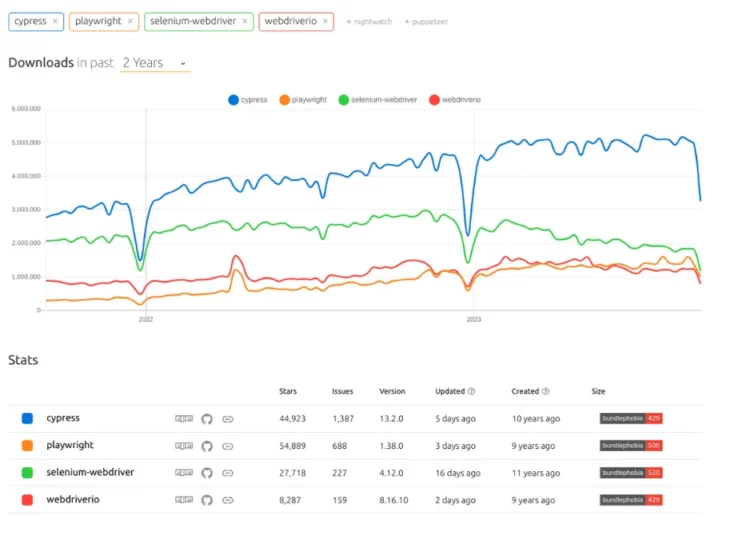Click selenium-webdriver green color swatch in Stats
Viewport: 750px width, 536px height.
[27, 473]
